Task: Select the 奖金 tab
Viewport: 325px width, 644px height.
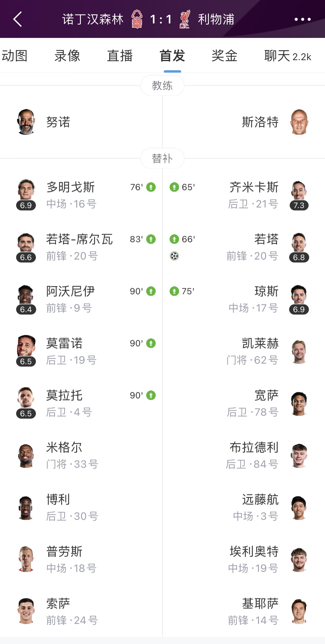Action: click(x=224, y=56)
